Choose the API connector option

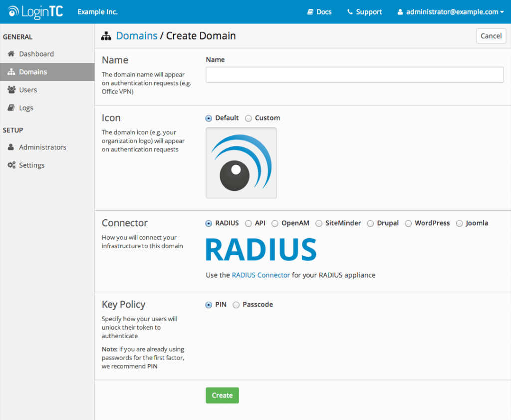[x=248, y=223]
